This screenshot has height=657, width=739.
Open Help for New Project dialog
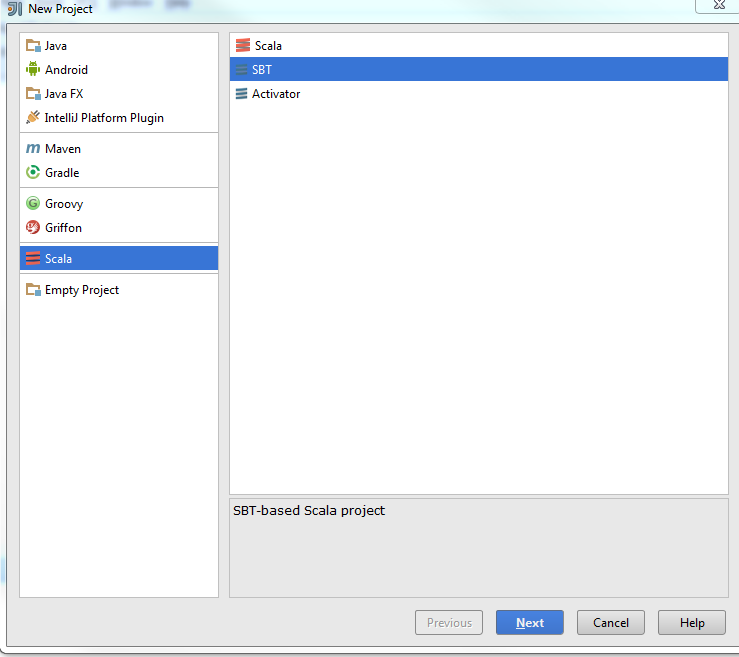[692, 623]
